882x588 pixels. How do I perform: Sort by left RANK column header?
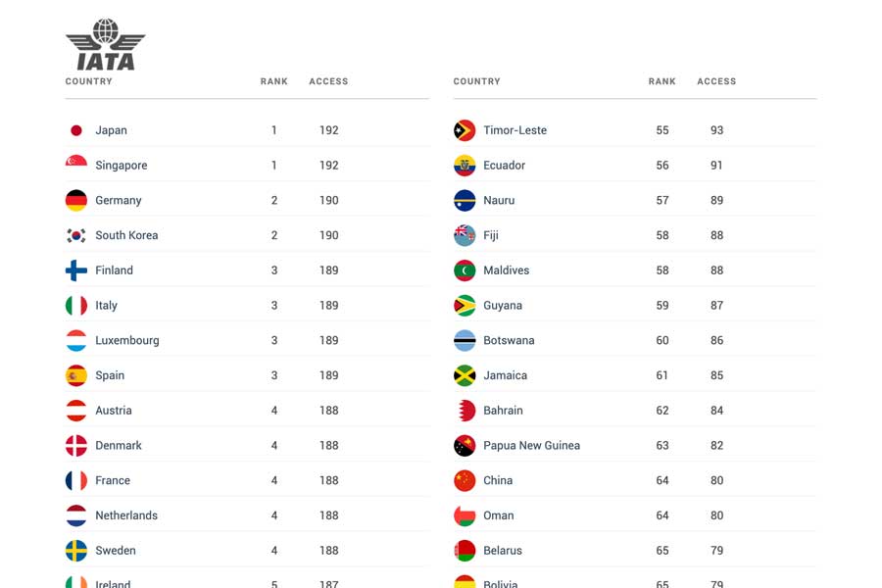(x=274, y=82)
